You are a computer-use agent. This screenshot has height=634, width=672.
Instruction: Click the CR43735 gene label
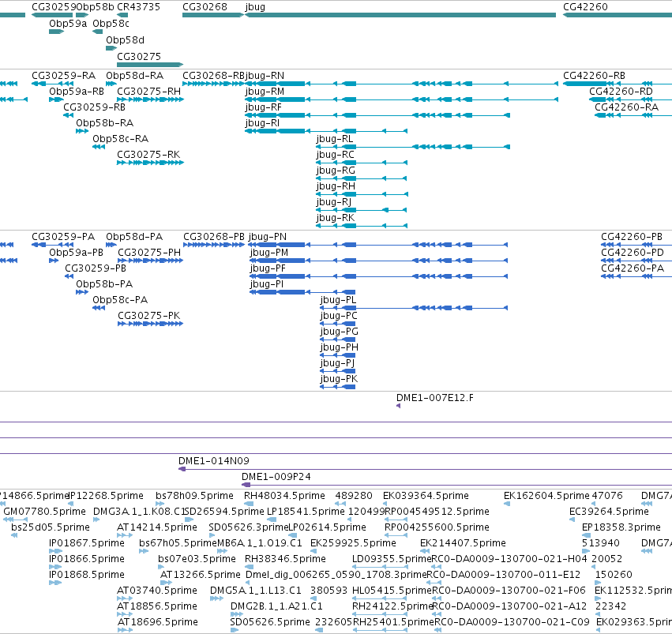pos(138,7)
